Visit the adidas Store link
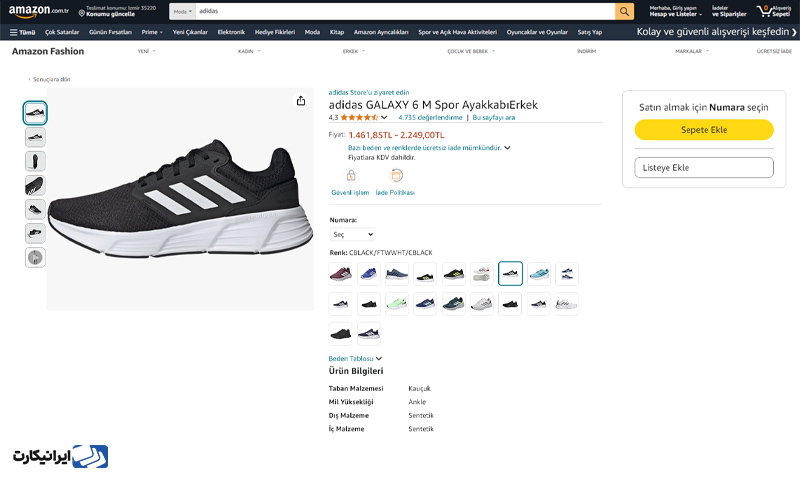Viewport: 800px width, 477px height. tap(369, 92)
